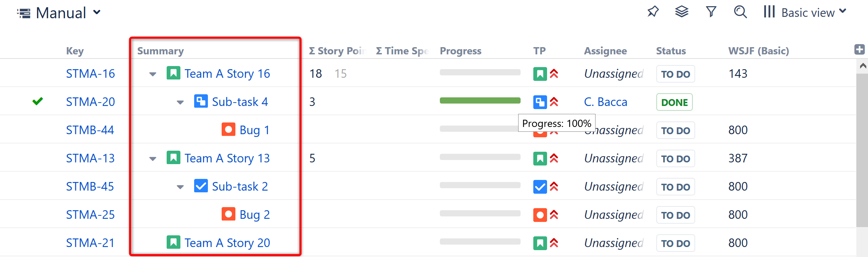Viewport: 868px width, 257px height.
Task: Open the search magnifier icon
Action: (740, 12)
